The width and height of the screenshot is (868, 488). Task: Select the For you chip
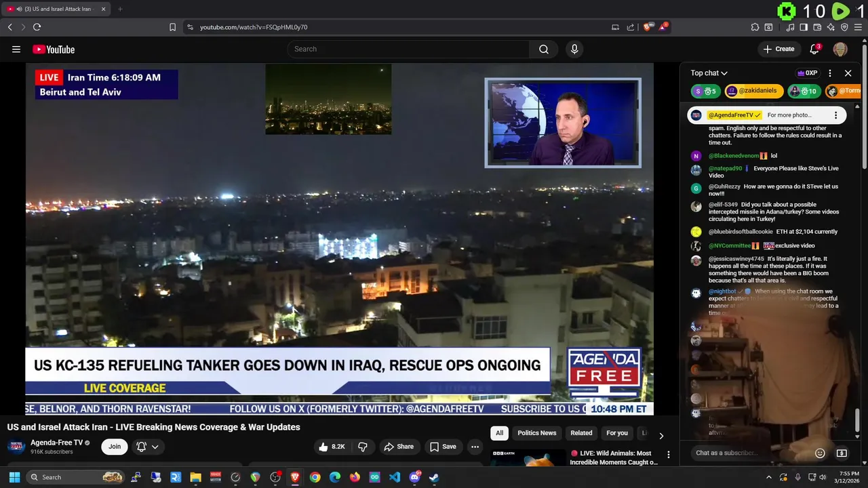click(x=617, y=433)
